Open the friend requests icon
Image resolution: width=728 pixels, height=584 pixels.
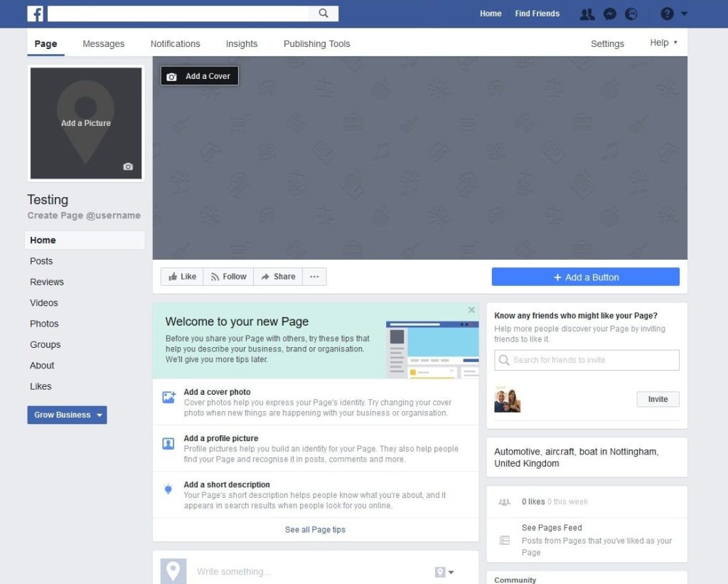[x=587, y=14]
